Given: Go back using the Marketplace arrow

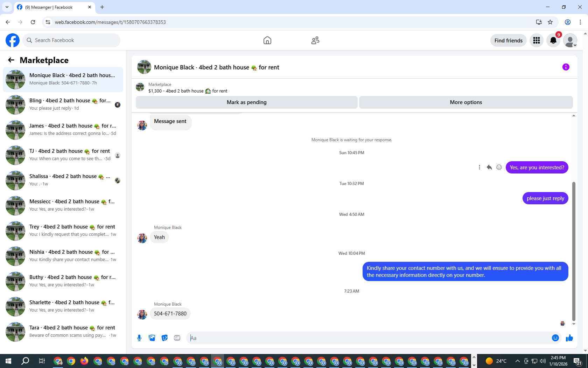Looking at the screenshot, I should 11,60.
